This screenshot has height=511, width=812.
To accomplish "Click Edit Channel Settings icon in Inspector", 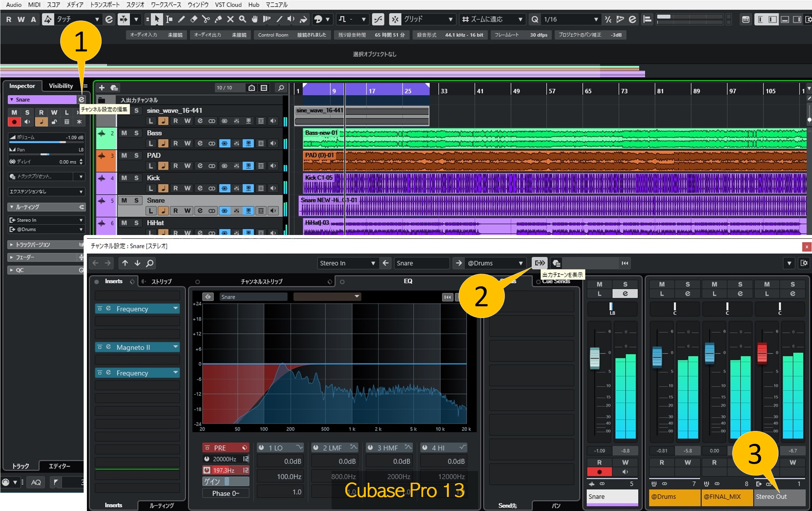I will click(x=82, y=100).
